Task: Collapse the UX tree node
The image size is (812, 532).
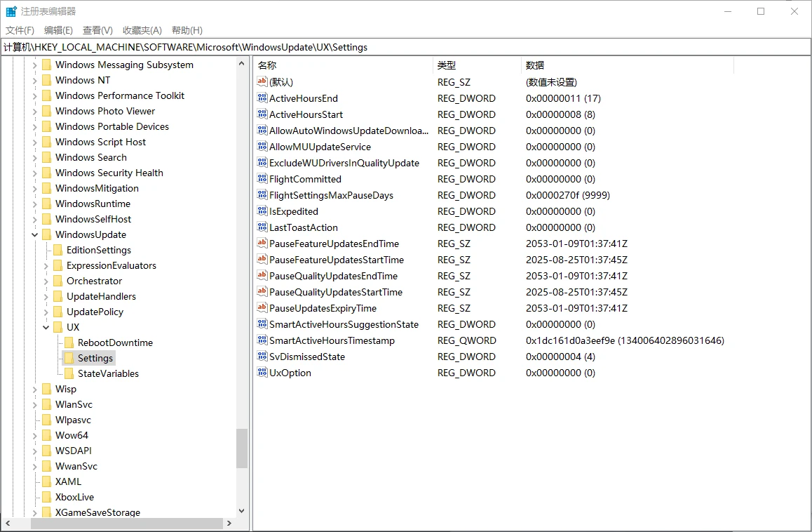Action: tap(46, 327)
